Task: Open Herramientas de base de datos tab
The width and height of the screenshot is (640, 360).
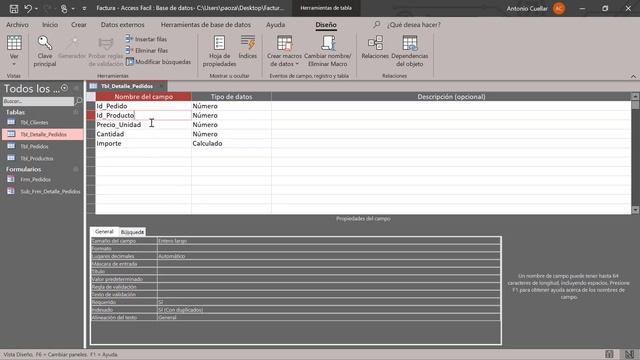Action: tap(206, 25)
